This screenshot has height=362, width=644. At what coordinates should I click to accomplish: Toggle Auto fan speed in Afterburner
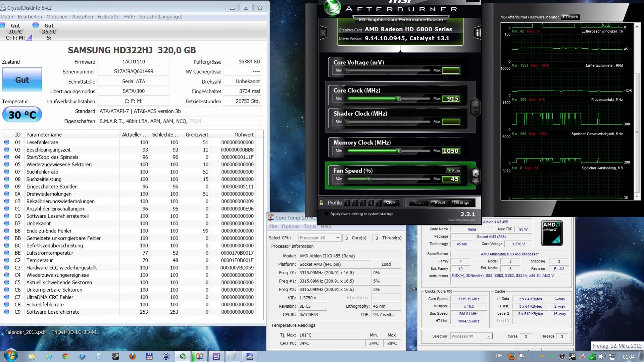point(453,170)
